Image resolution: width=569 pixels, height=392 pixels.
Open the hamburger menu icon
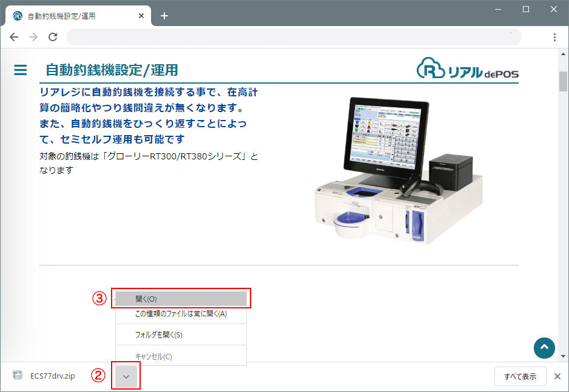(21, 70)
